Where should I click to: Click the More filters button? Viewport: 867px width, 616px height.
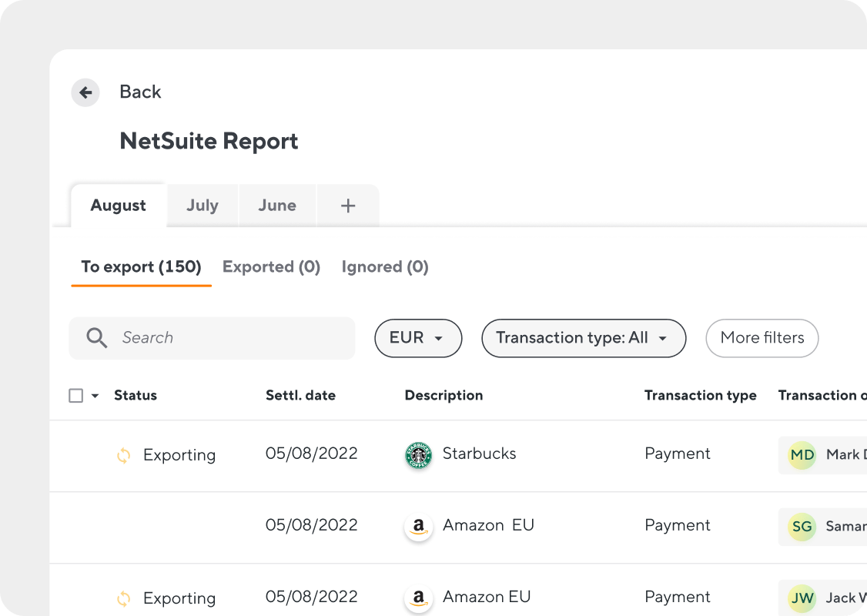(x=762, y=338)
